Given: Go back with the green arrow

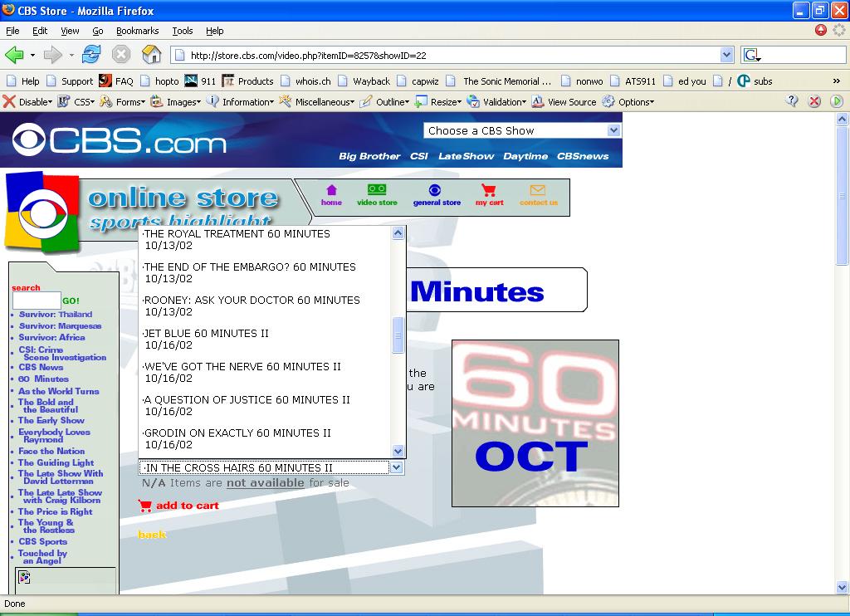Looking at the screenshot, I should (14, 55).
